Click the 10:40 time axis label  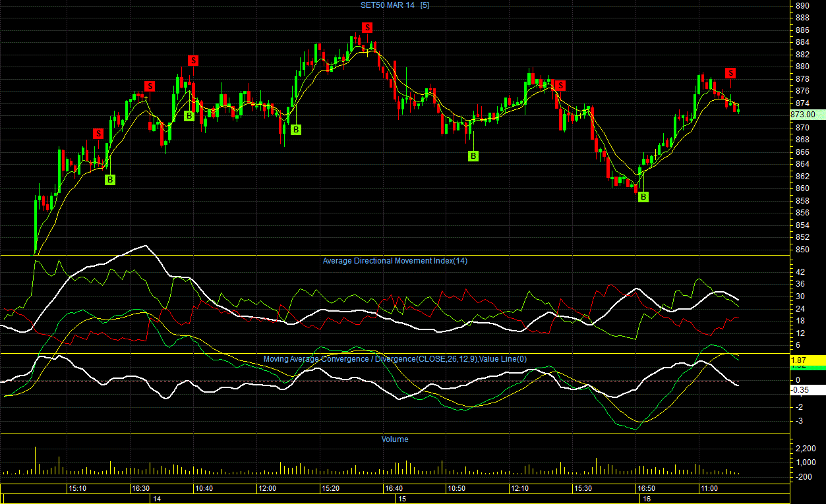(x=203, y=489)
